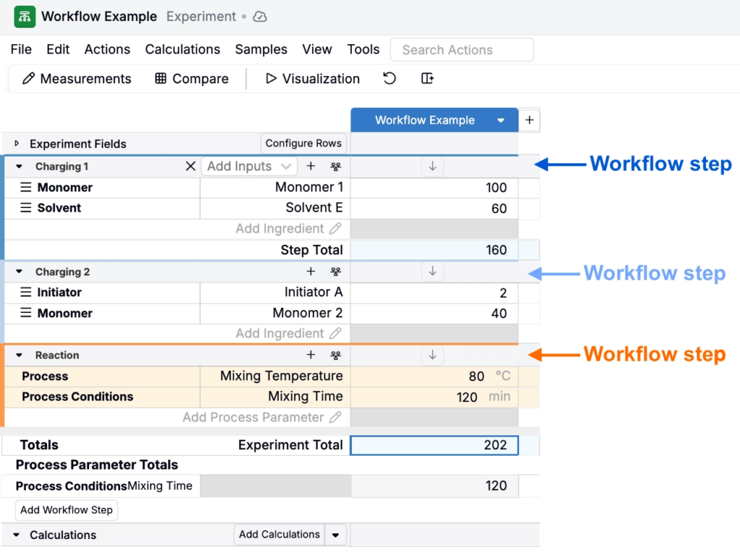Click the Search Actions input field
Viewport: 740px width, 560px height.
click(x=462, y=50)
